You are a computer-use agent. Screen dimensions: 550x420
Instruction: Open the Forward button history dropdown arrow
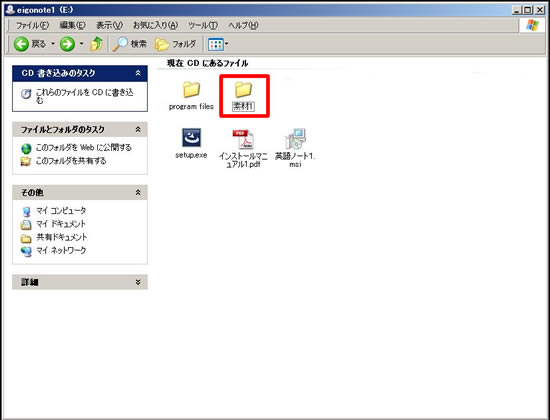[81, 44]
